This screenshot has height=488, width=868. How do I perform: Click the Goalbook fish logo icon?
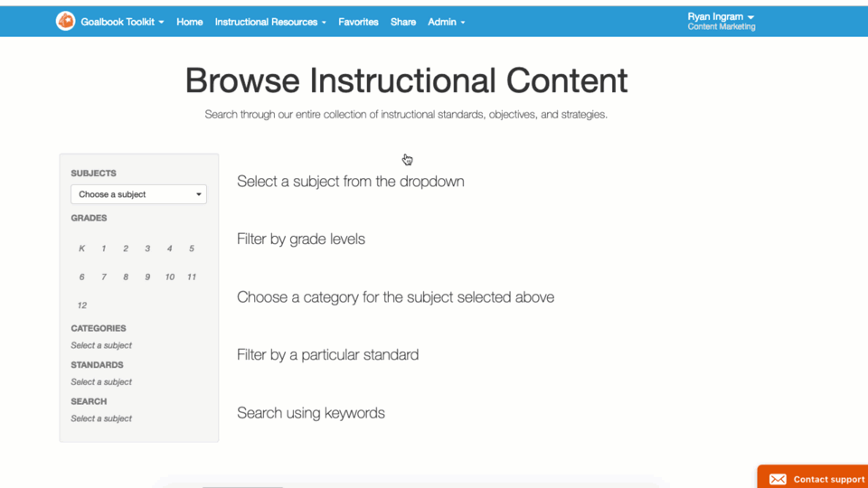pos(65,22)
